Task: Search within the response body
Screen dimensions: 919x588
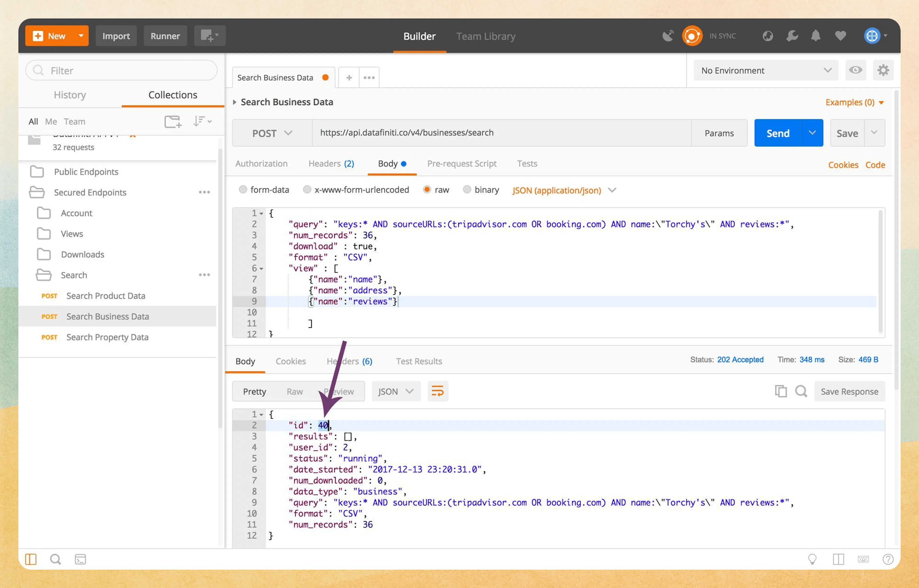Action: [801, 391]
